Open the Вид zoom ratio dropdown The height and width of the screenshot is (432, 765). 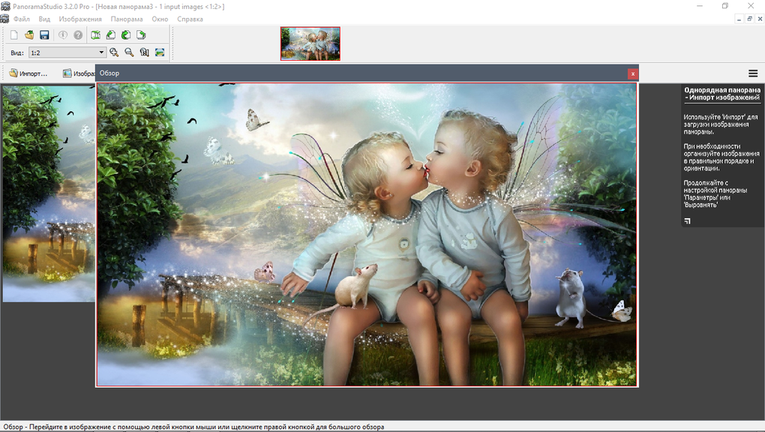[67, 52]
